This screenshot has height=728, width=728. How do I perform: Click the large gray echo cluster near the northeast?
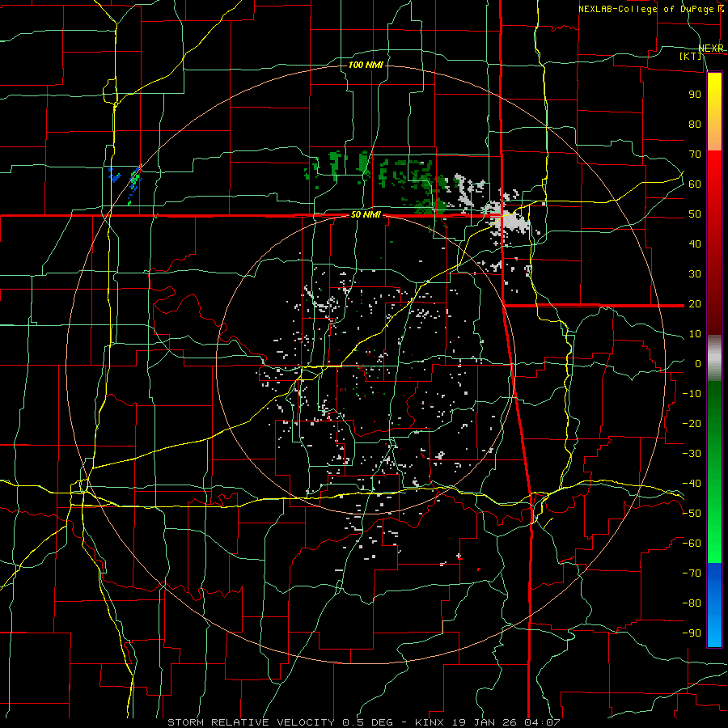(509, 218)
